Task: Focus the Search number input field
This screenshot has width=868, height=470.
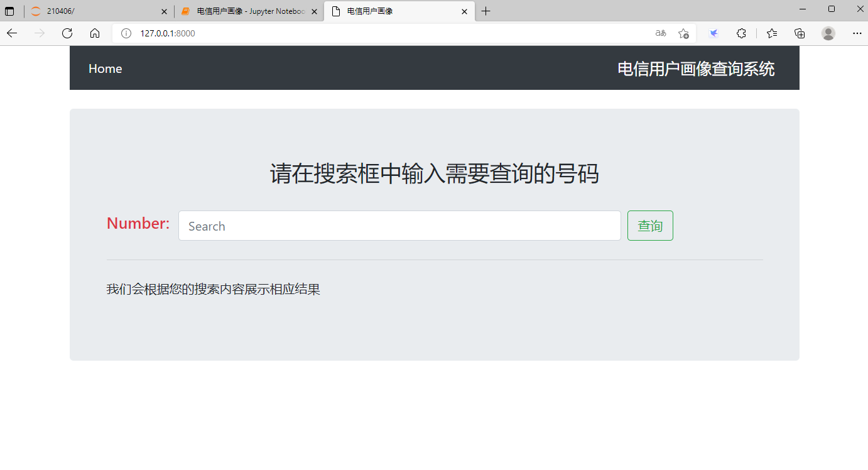Action: tap(399, 226)
